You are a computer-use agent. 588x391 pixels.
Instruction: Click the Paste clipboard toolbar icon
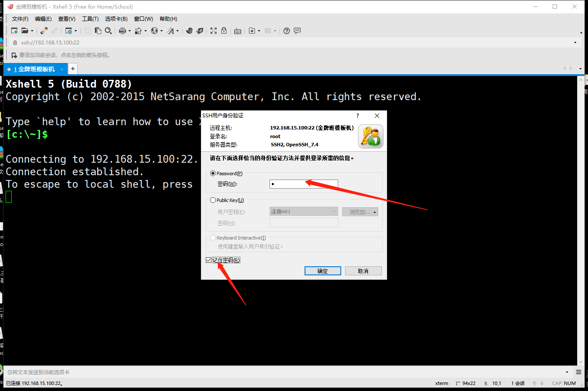point(98,31)
